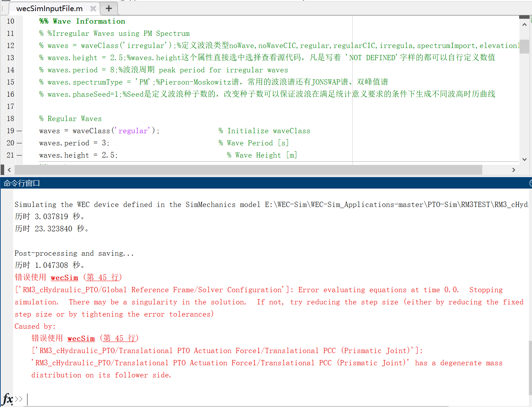The image size is (532, 407).
Task: Open a new editor tab with the plus icon
Action: click(108, 8)
